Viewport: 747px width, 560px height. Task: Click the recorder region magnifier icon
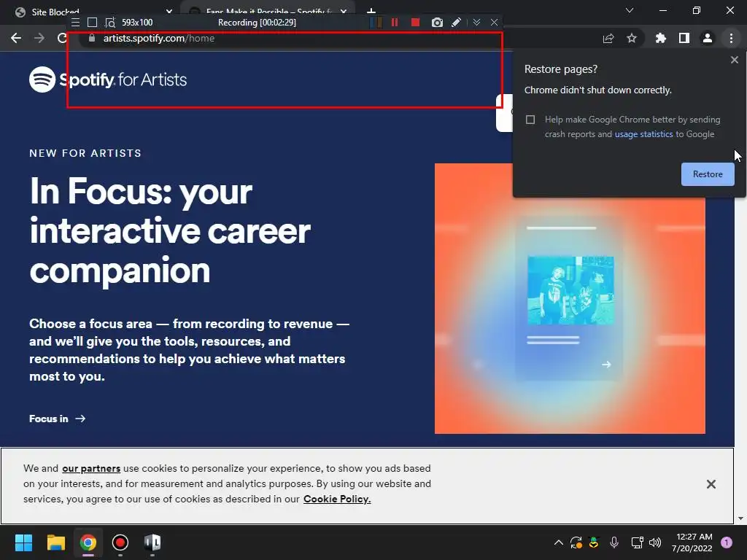coord(110,23)
